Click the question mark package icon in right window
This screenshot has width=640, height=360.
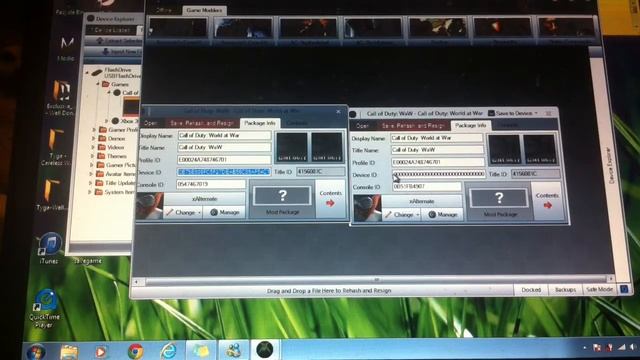[x=499, y=198]
